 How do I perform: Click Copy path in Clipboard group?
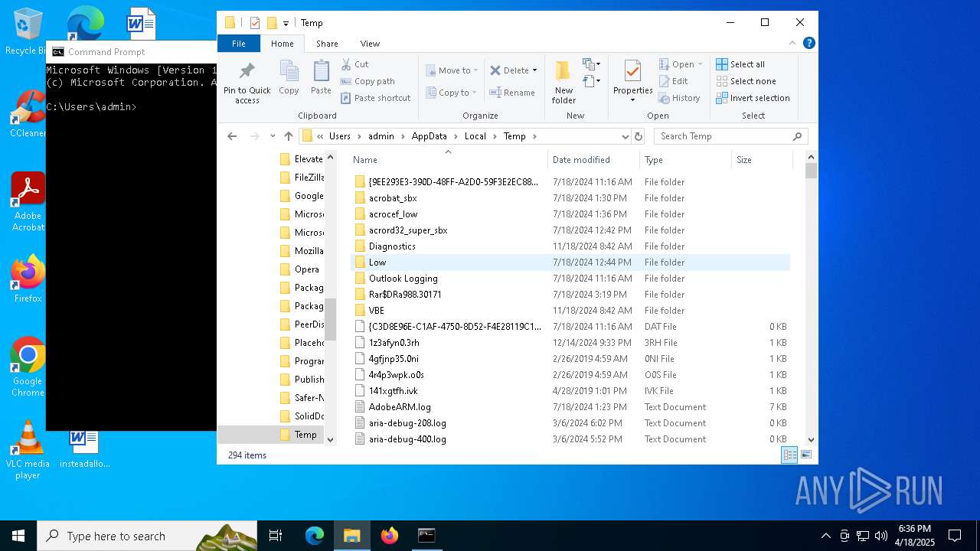tap(367, 81)
